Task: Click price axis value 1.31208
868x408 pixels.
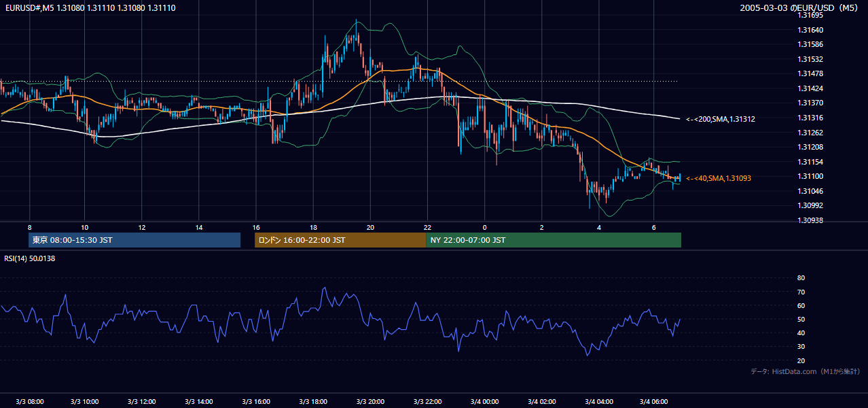Action: pyautogui.click(x=811, y=147)
